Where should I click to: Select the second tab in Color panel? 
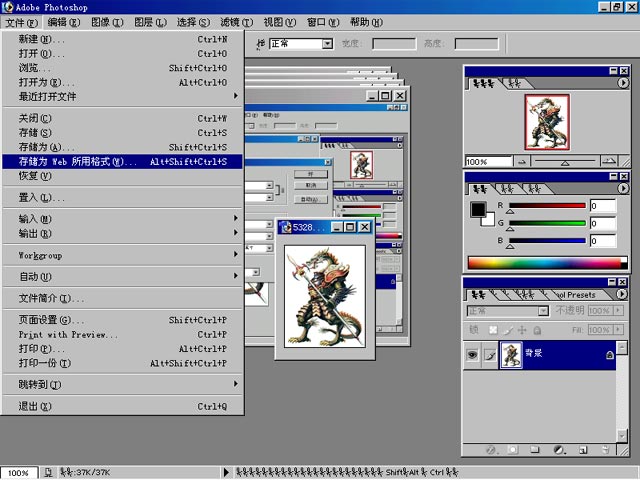[x=507, y=189]
